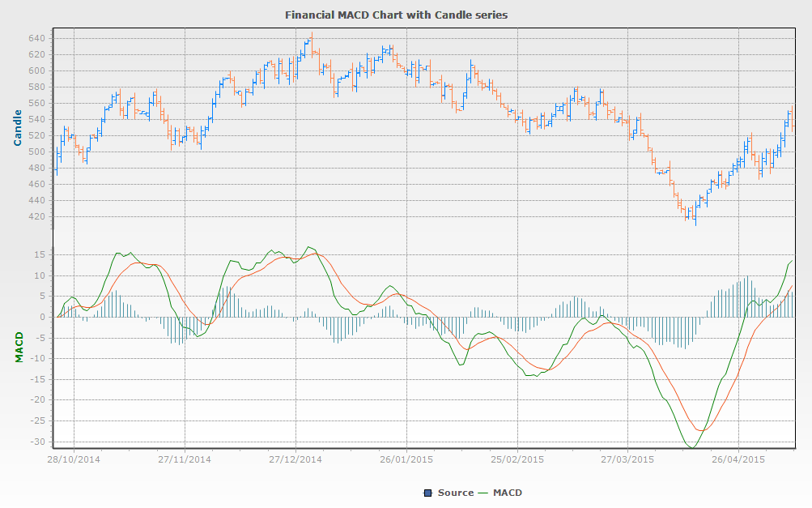Click the 'Candle' y-axis title
812x508 pixels.
18,128
